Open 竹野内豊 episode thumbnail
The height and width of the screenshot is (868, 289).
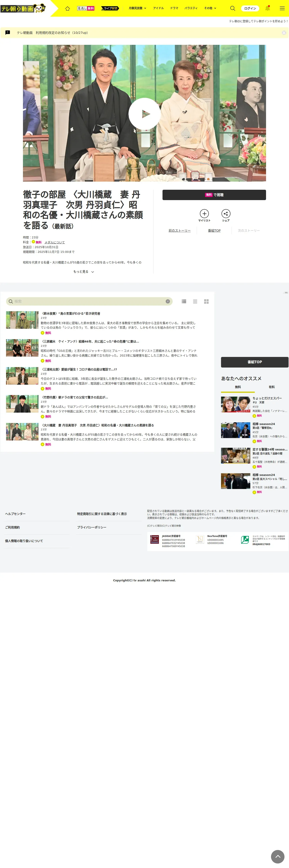pos(22,404)
